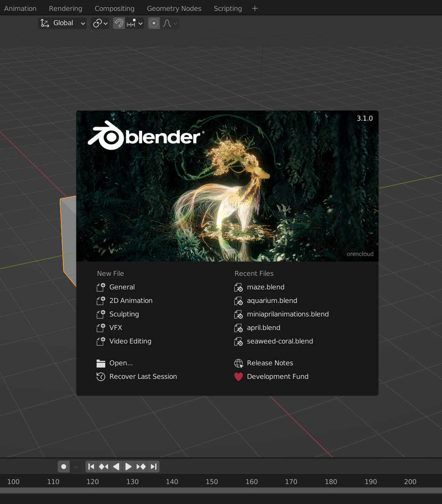The image size is (442, 504).
Task: Click the add workspace plus icon
Action: [255, 8]
